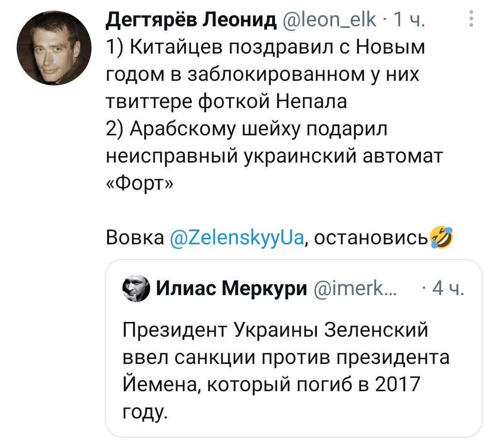Click the word 'Вовка' before the mention
The height and width of the screenshot is (448, 499).
click(x=135, y=238)
